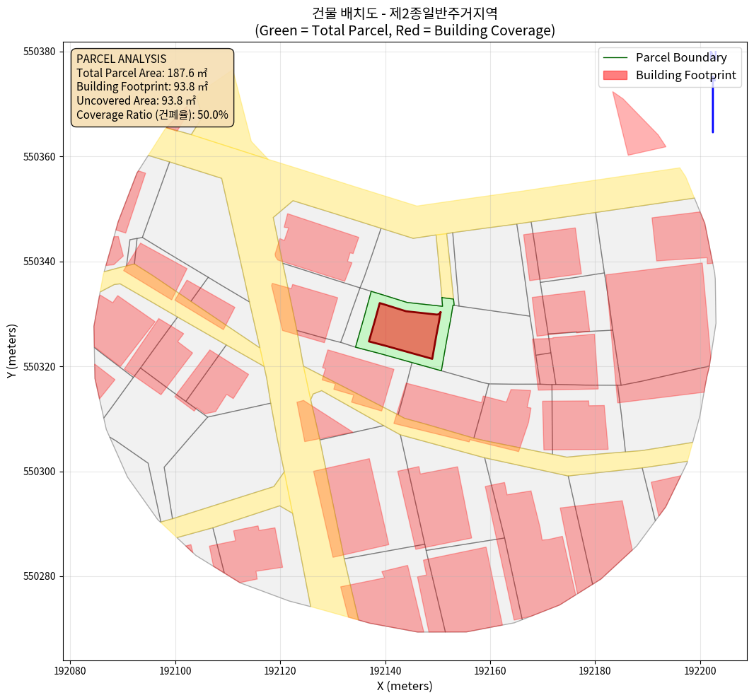Image resolution: width=754 pixels, height=700 pixels.
Task: Click the Building Footprint 93.8 ㎡ text line
Action: (141, 87)
